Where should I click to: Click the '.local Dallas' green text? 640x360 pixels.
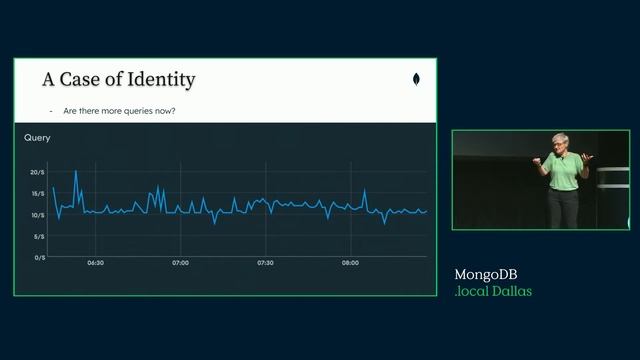click(x=493, y=291)
